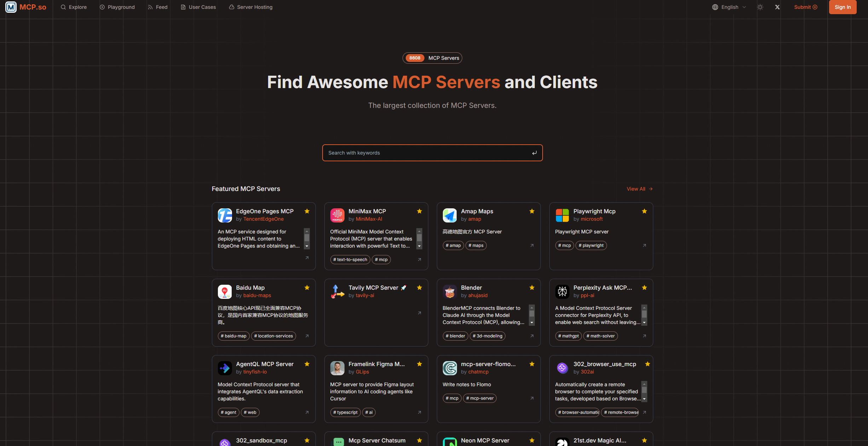This screenshot has height=446, width=868.
Task: Click the MCP.so logo in the header
Action: 25,7
